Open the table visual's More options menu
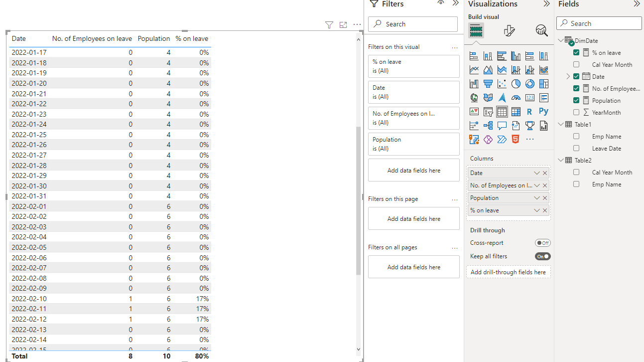This screenshot has width=644, height=362. [x=357, y=24]
